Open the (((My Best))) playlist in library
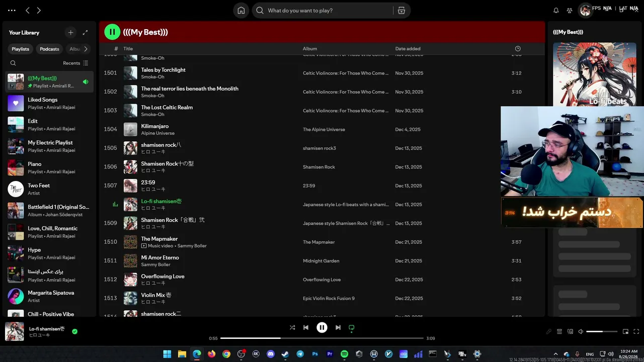Image resolution: width=644 pixels, height=362 pixels. point(49,82)
